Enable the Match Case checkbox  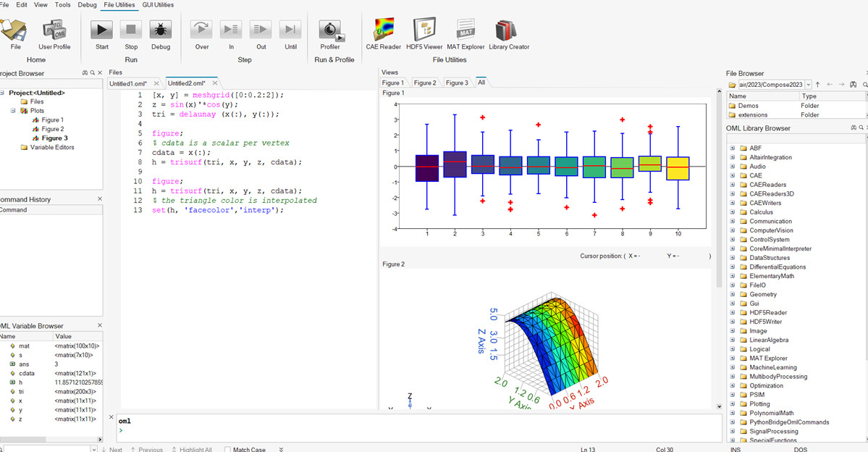click(227, 450)
